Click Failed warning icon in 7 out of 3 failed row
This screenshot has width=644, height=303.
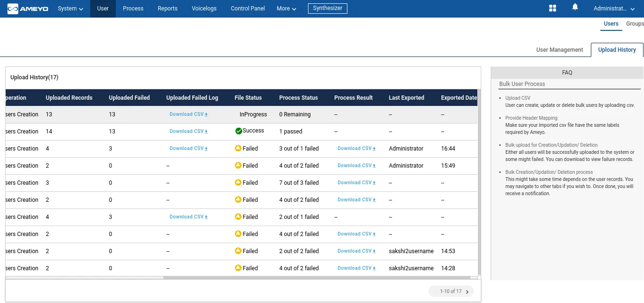(238, 182)
